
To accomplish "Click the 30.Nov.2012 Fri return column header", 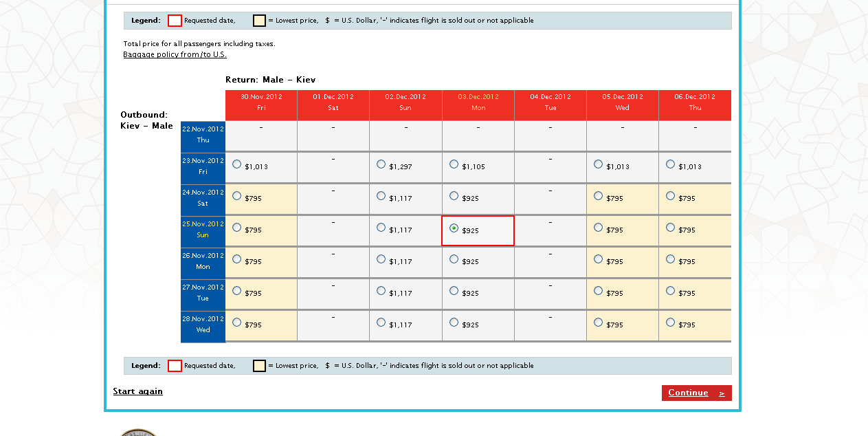I will coord(261,102).
